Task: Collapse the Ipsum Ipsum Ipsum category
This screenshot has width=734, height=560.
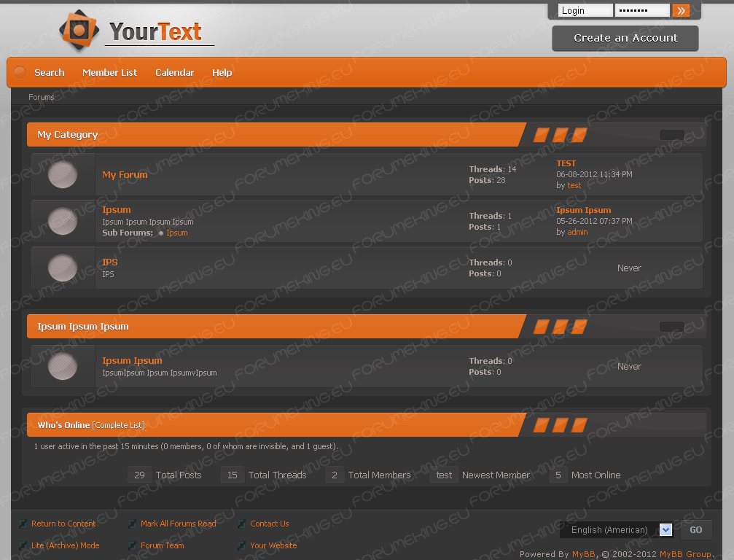Action: pos(671,327)
